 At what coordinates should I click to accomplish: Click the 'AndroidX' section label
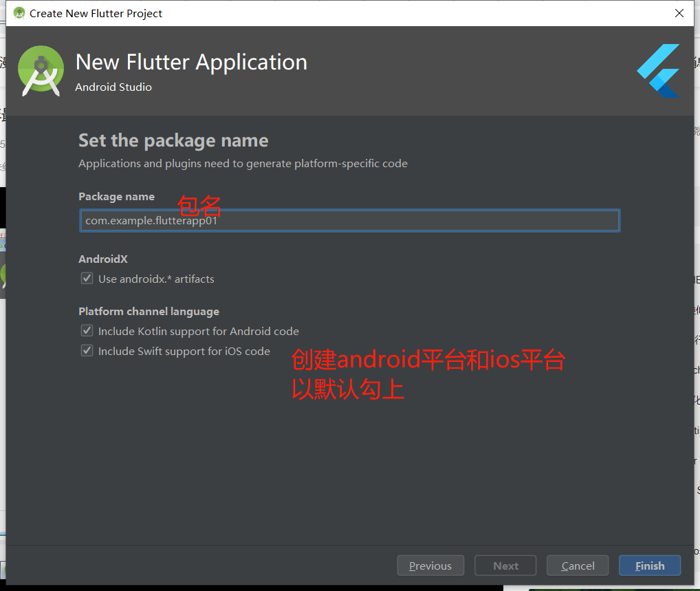pos(103,259)
